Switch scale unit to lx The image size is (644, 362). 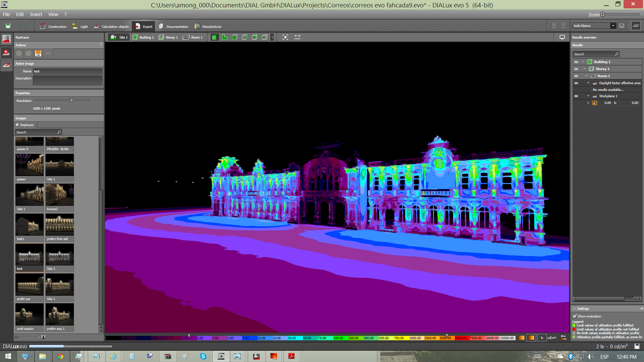[542, 338]
